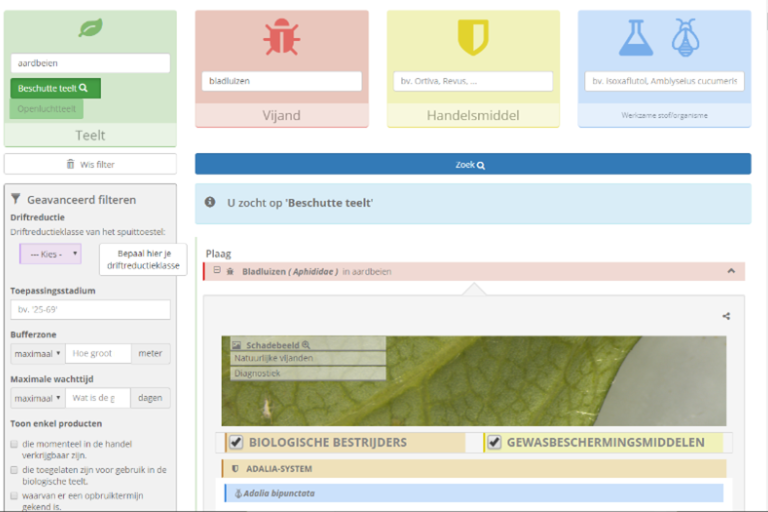768x512 pixels.
Task: Enable 'toegelaten in de biologische teelt' checkbox
Action: (x=14, y=470)
